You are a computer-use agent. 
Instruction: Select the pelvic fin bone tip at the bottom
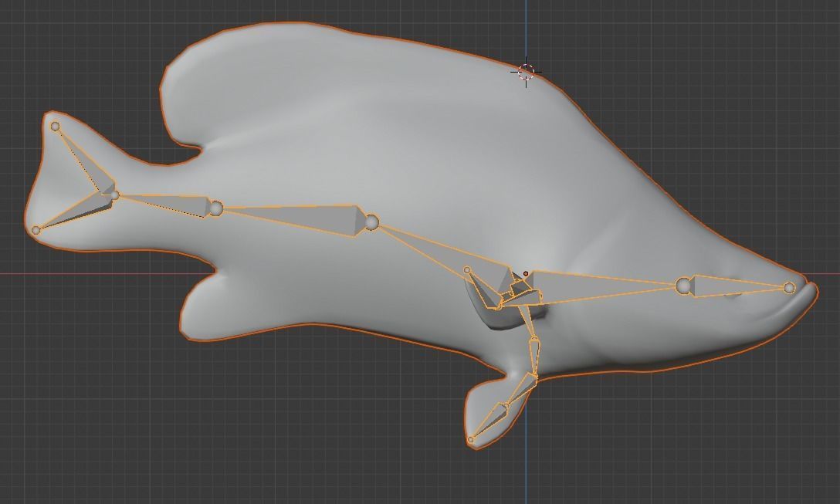coord(471,440)
